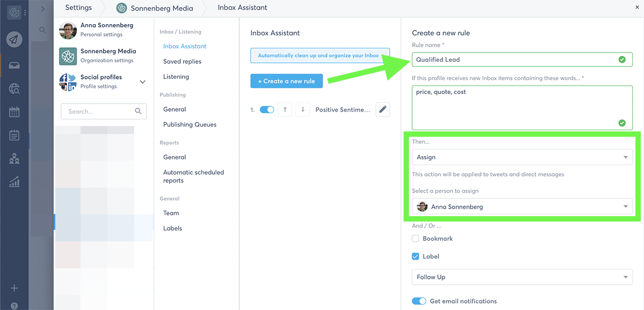Uncheck the Label checkbox
The image size is (644, 310).
point(415,256)
